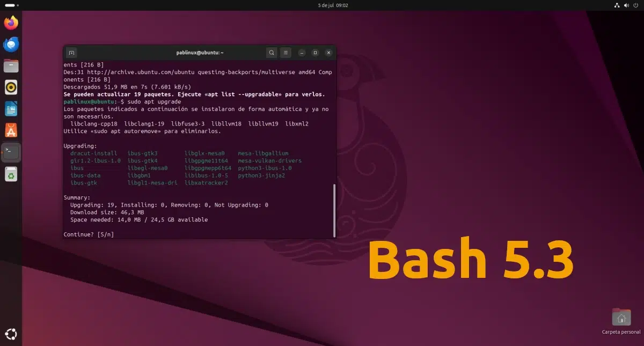Open the Rhythmbox-style media icon in the dock
Screen dimensions: 644x346
(11, 87)
